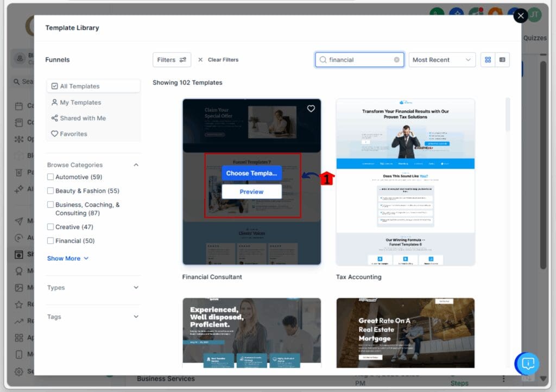
Task: Open the Filters panel
Action: coord(172,60)
